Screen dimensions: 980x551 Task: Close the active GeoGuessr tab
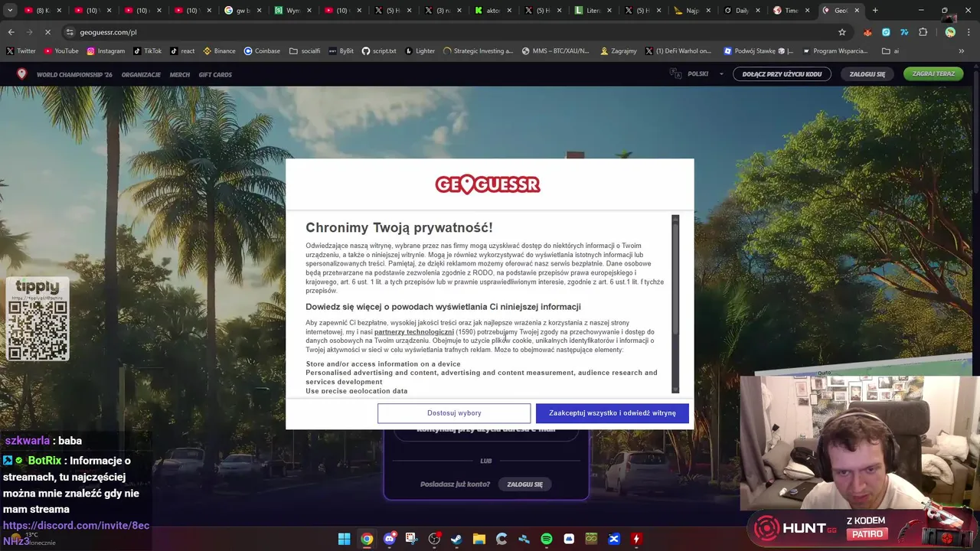[857, 11]
